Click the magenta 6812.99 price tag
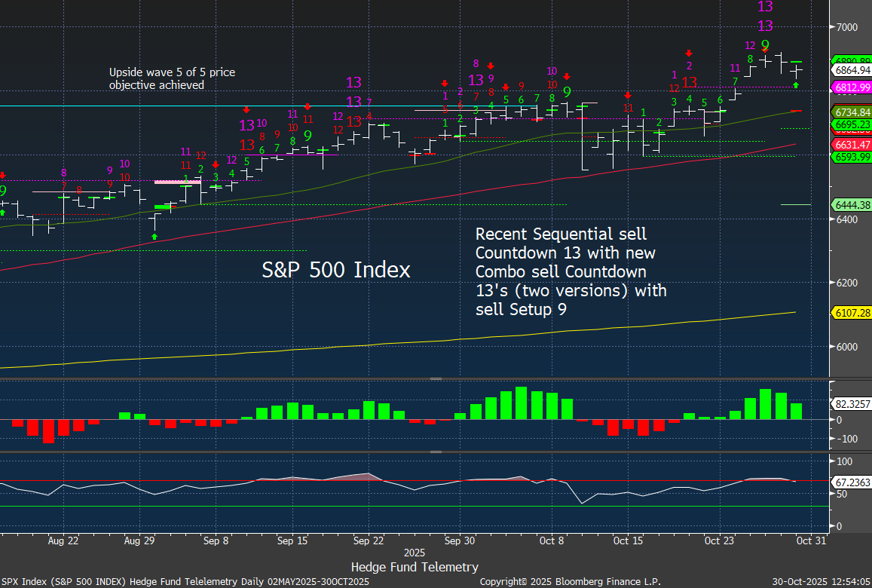Image resolution: width=872 pixels, height=588 pixels. pyautogui.click(x=851, y=88)
